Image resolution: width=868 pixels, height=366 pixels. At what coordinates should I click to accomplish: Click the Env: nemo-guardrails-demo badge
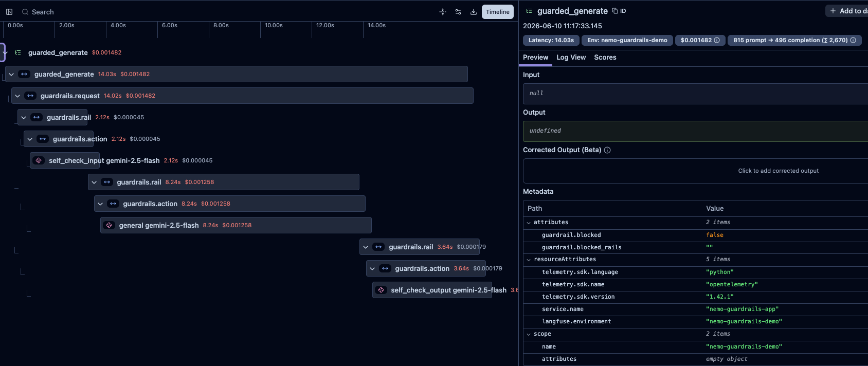pyautogui.click(x=627, y=40)
